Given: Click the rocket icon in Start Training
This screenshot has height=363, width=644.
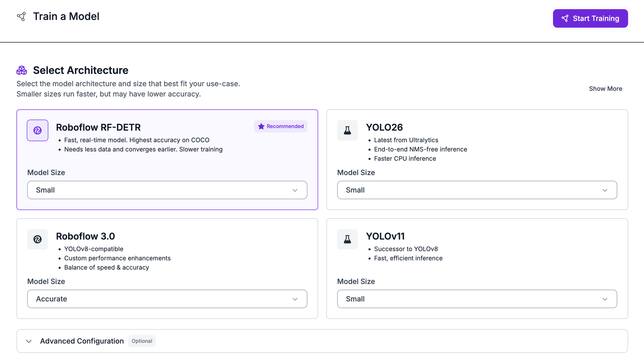Looking at the screenshot, I should (565, 18).
